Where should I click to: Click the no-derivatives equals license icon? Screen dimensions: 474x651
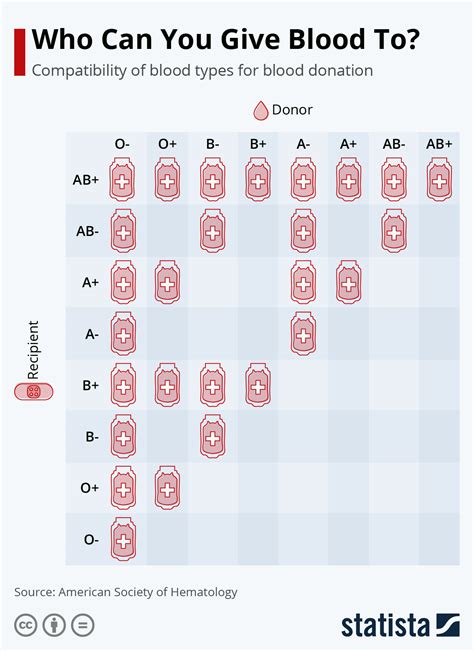[83, 625]
